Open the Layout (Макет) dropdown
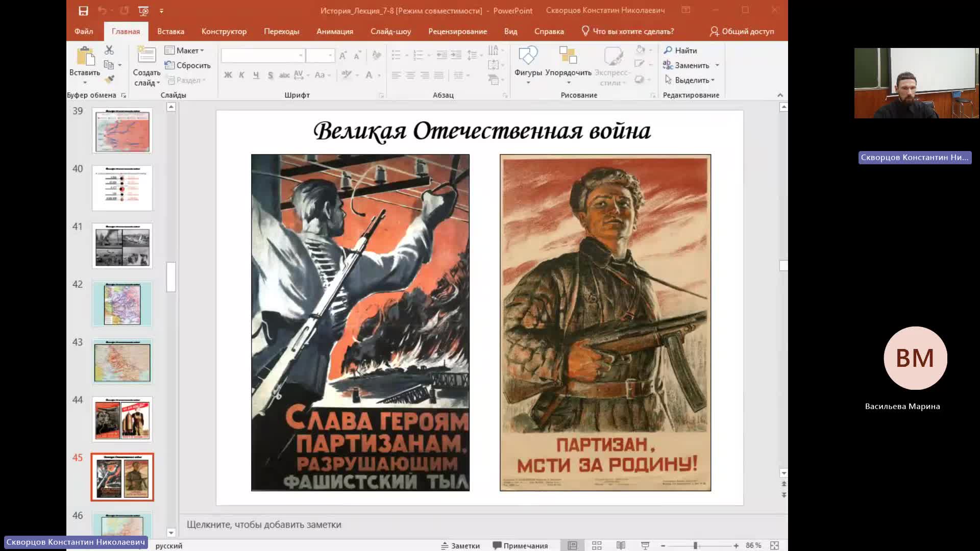 184,50
